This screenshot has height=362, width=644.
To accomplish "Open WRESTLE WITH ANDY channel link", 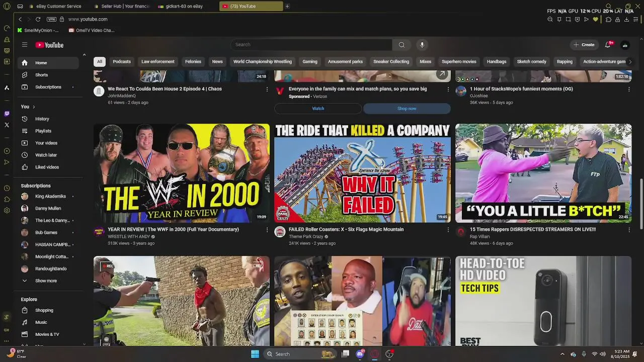I will coord(129,237).
